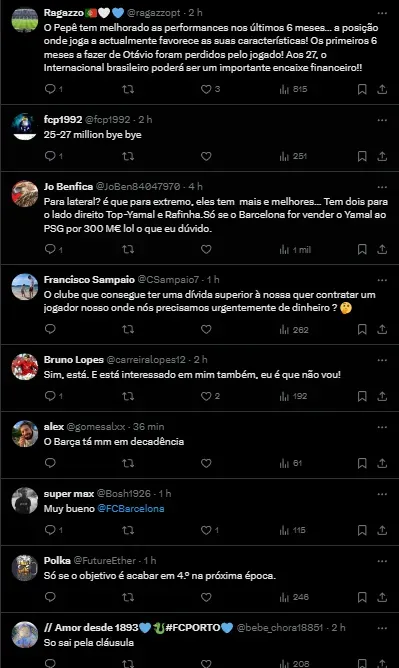The width and height of the screenshot is (399, 668).
Task: Open Jo Benfica's avatar thumbnail
Action: (x=25, y=193)
